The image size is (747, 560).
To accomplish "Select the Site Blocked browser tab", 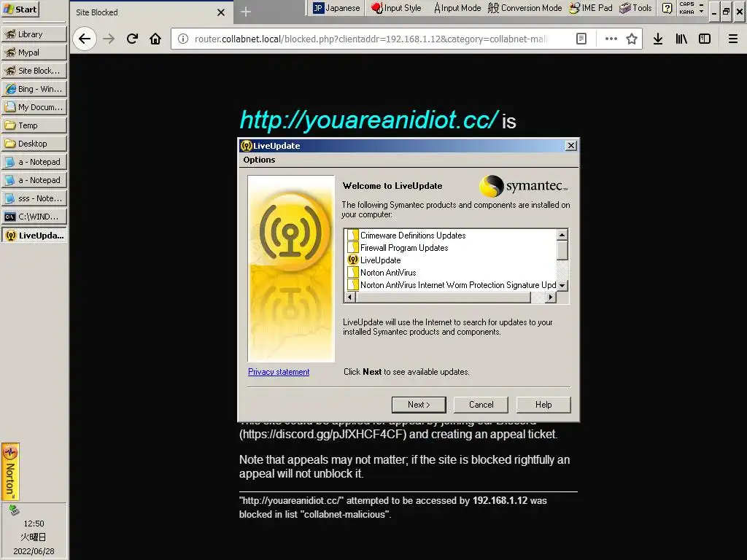I will [x=151, y=12].
